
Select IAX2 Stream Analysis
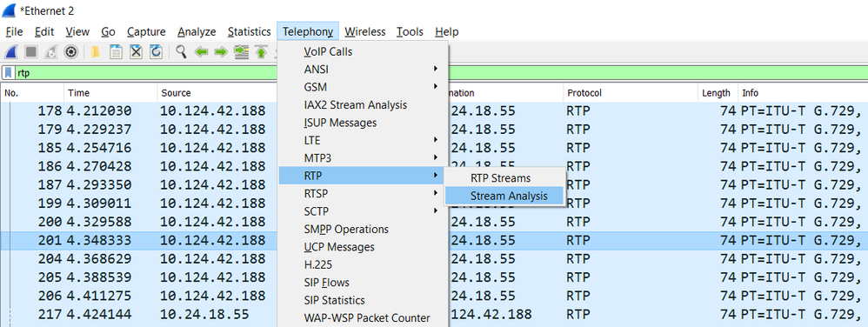coord(363,104)
